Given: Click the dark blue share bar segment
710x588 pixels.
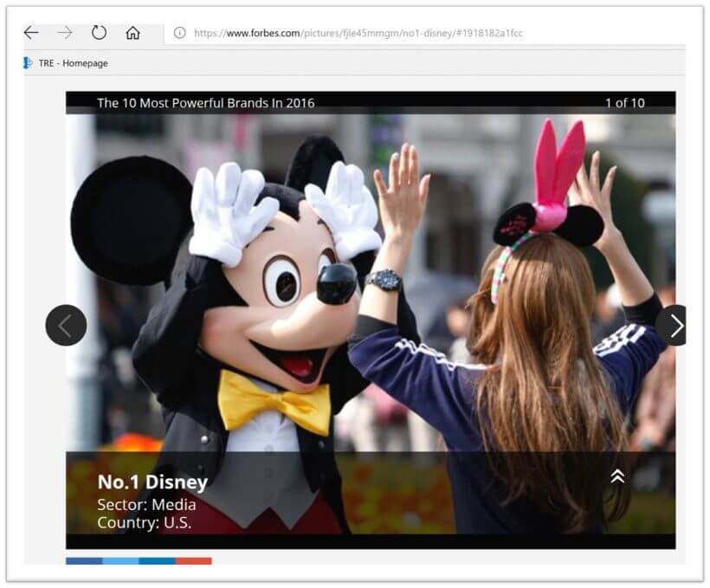Looking at the screenshot, I should tap(84, 561).
